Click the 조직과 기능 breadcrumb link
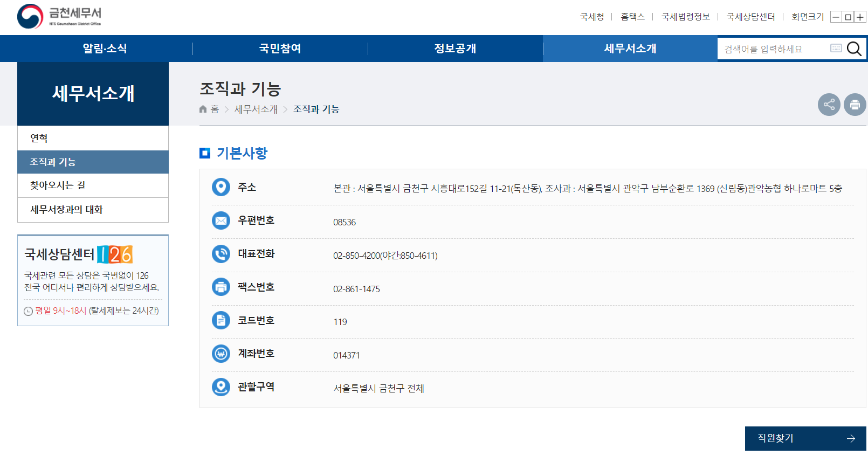Viewport: 868px width, 455px height. [x=316, y=109]
